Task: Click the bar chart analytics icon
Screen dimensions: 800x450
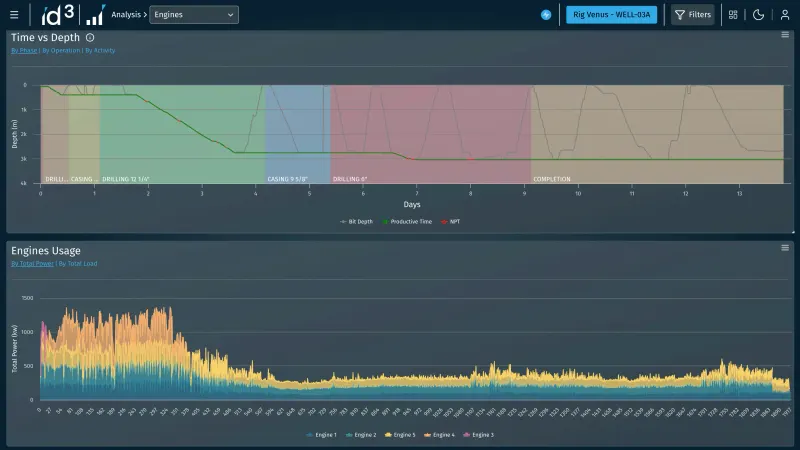Action: pyautogui.click(x=95, y=15)
